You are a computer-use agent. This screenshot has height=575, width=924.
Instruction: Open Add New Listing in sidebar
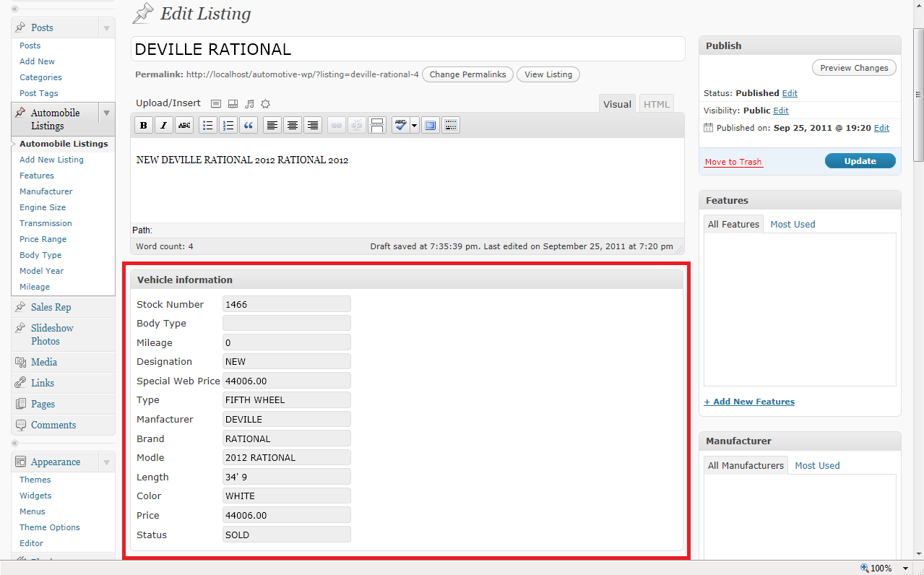(51, 160)
